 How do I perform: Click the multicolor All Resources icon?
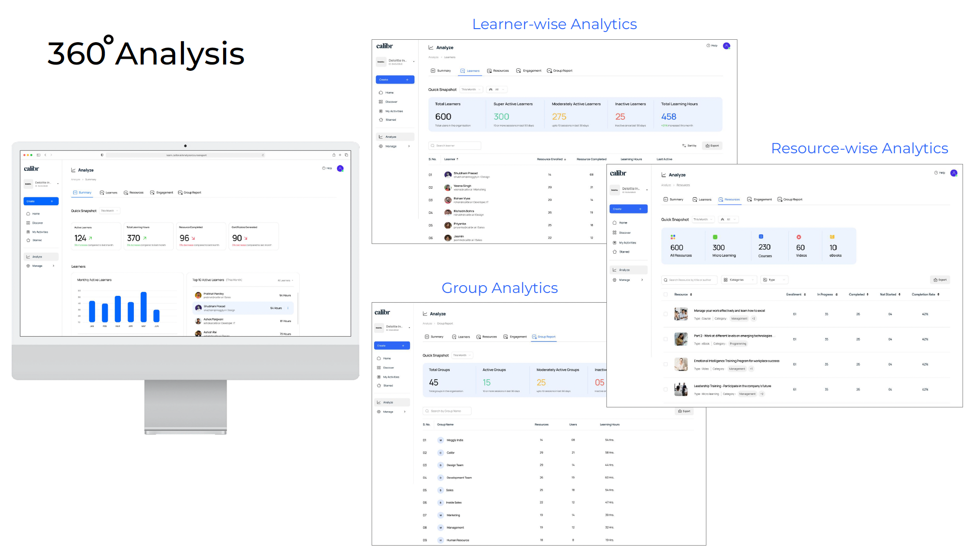(673, 237)
